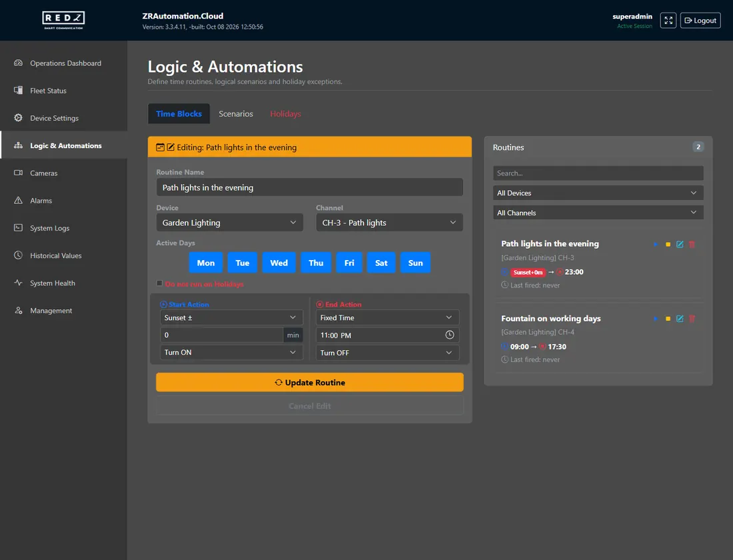
Task: Switch to the Scenarios tab
Action: 236,114
